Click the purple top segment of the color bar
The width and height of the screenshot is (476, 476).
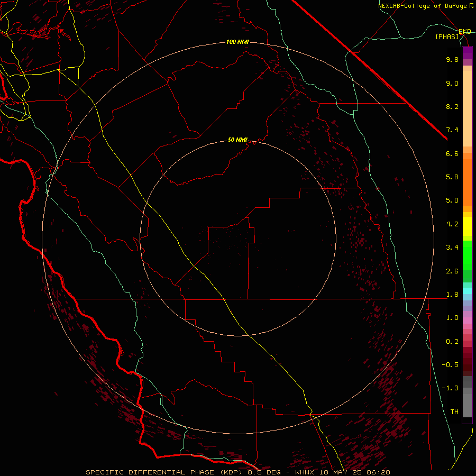[467, 53]
